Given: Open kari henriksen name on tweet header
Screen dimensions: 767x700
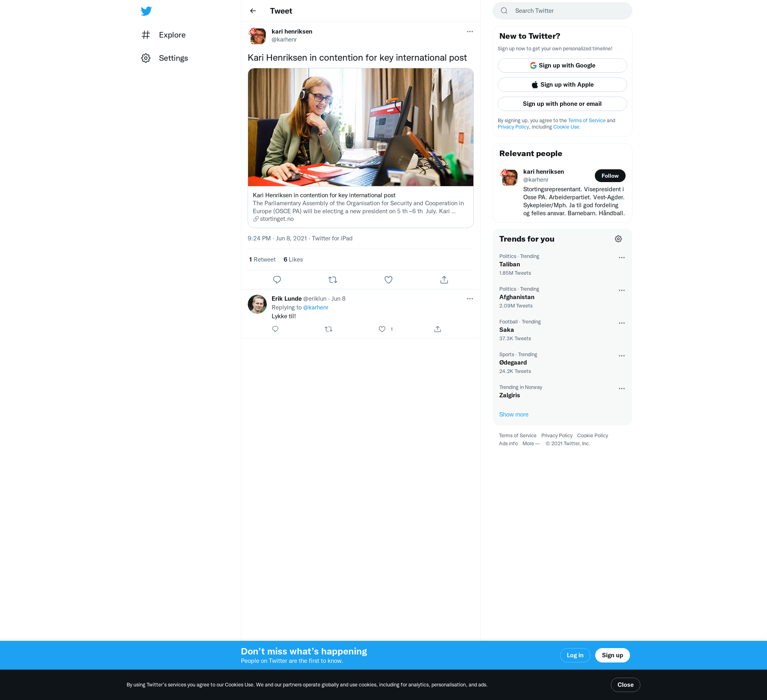Looking at the screenshot, I should (x=292, y=32).
